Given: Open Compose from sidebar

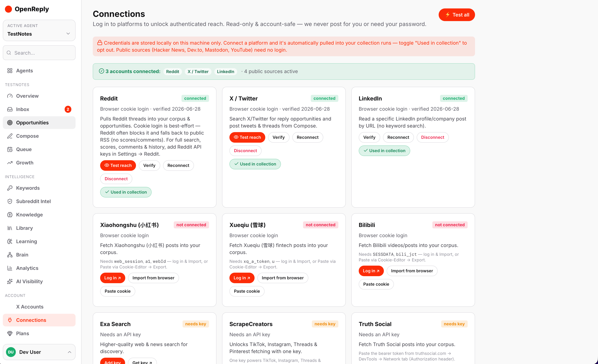Looking at the screenshot, I should pos(39,136).
